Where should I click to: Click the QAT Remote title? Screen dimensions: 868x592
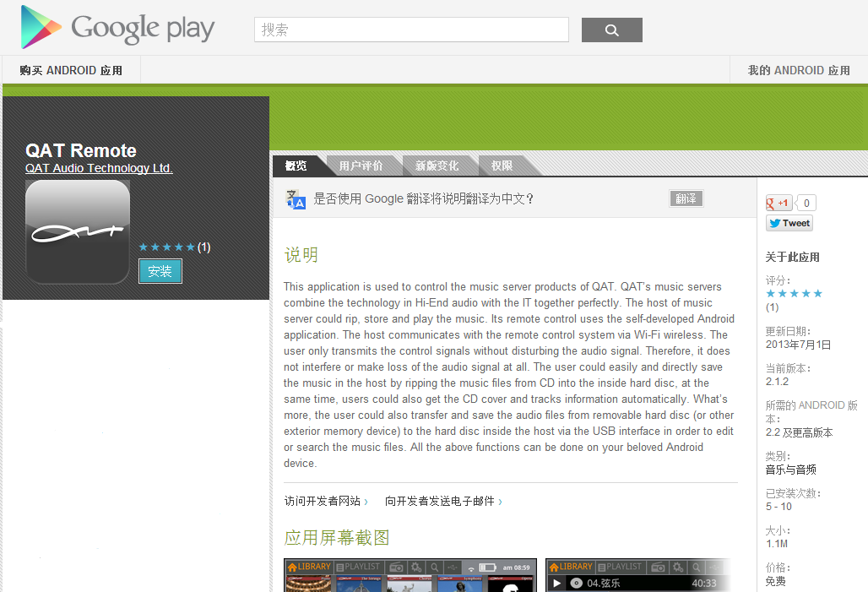[81, 150]
